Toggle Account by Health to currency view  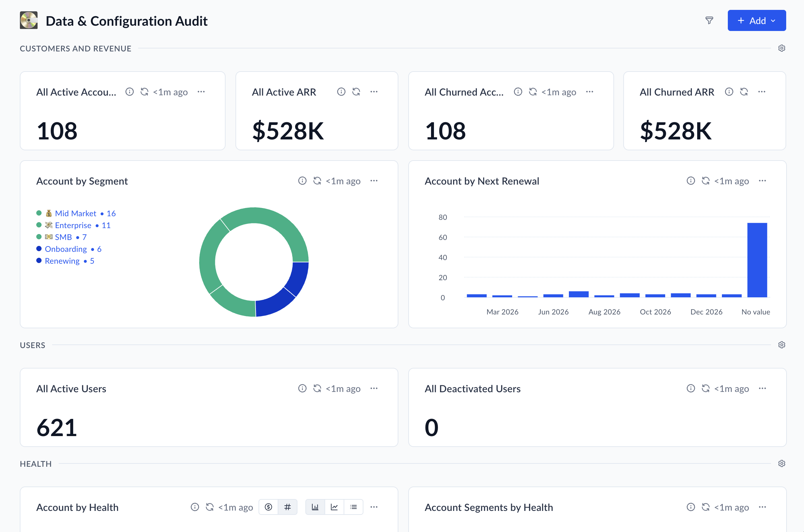coord(268,507)
